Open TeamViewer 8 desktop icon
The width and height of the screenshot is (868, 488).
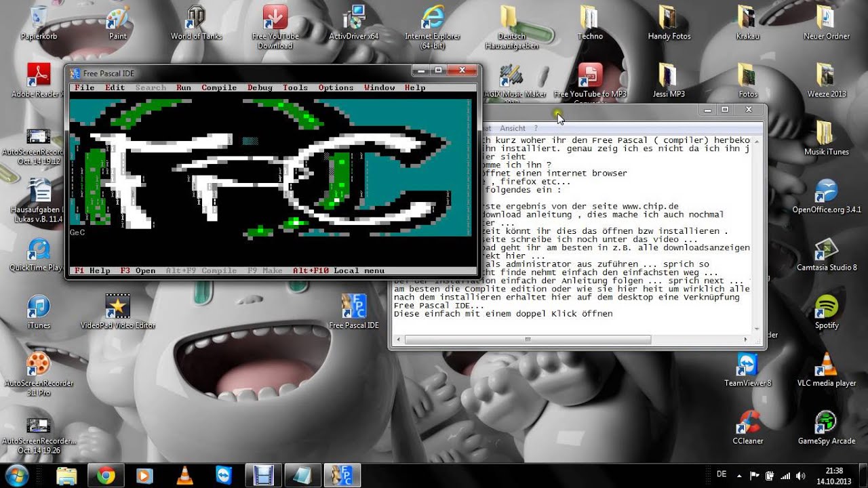coord(747,369)
